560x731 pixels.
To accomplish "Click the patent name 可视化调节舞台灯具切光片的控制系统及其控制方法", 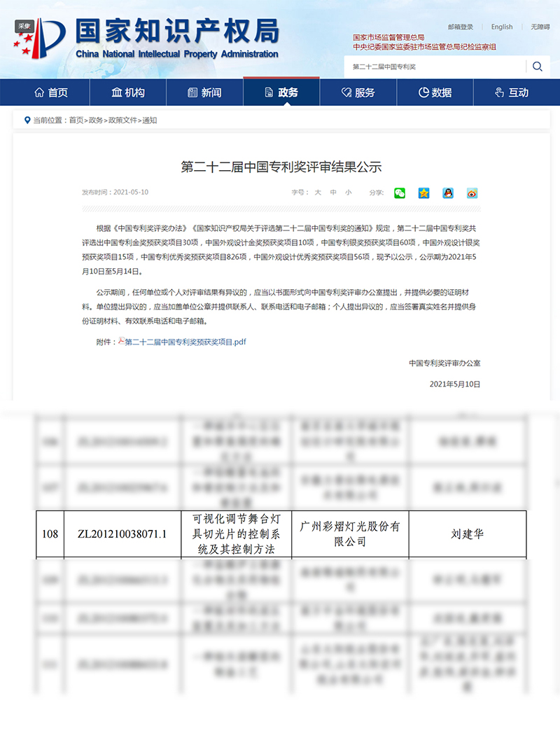I will point(236,534).
